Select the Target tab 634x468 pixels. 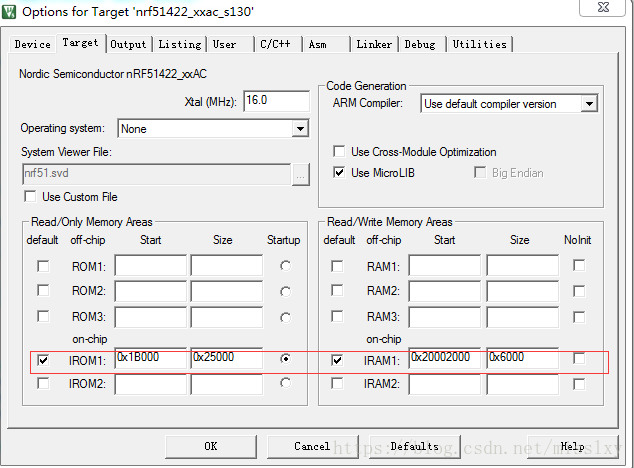pos(80,43)
